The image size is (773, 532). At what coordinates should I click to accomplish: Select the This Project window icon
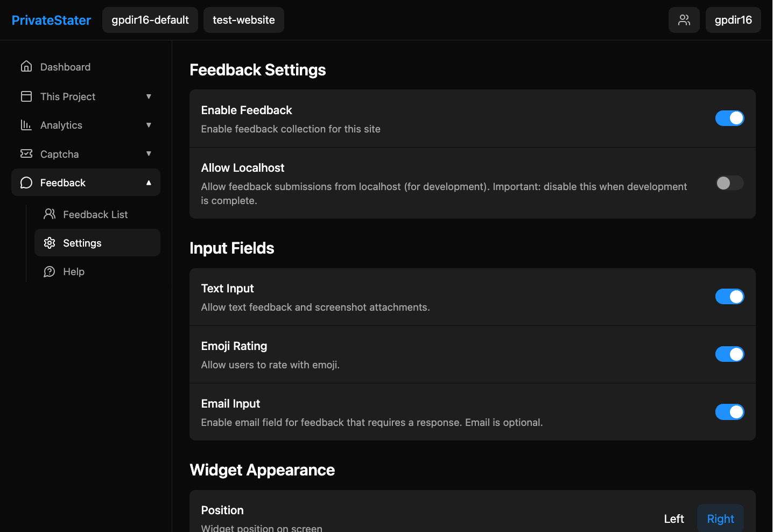(26, 96)
